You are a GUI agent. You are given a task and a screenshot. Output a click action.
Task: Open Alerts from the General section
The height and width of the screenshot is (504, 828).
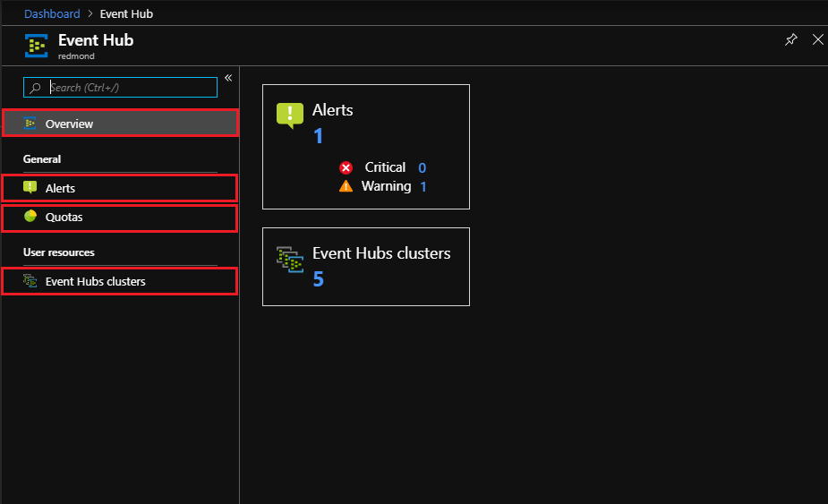point(120,188)
